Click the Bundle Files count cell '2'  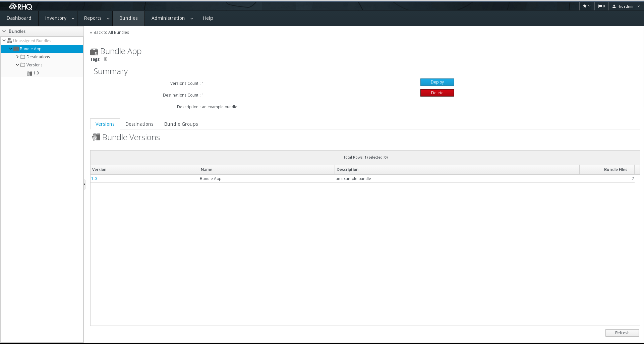pyautogui.click(x=607, y=179)
